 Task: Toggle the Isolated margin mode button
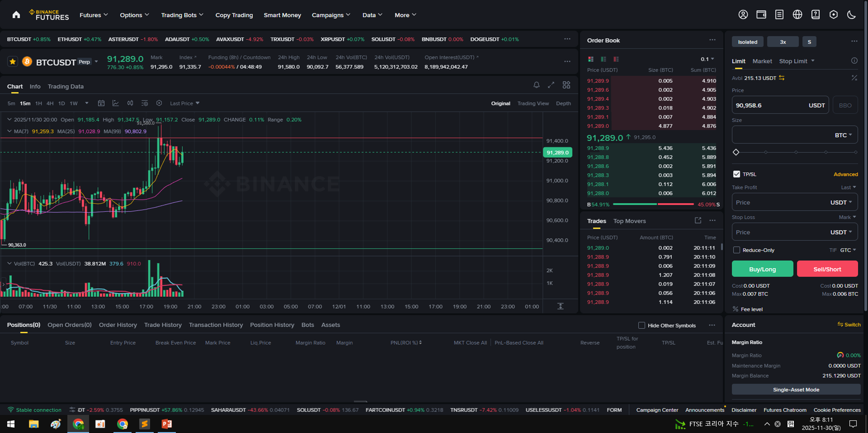pyautogui.click(x=747, y=41)
